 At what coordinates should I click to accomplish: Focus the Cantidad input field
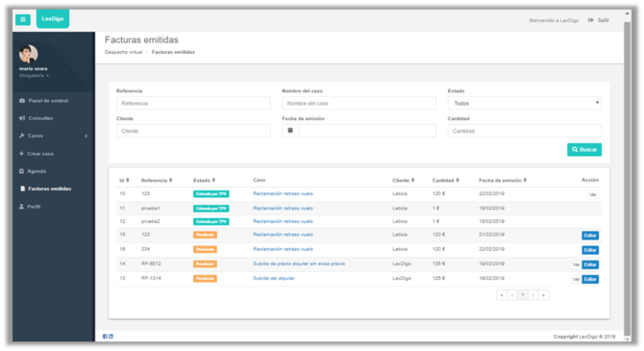(525, 131)
